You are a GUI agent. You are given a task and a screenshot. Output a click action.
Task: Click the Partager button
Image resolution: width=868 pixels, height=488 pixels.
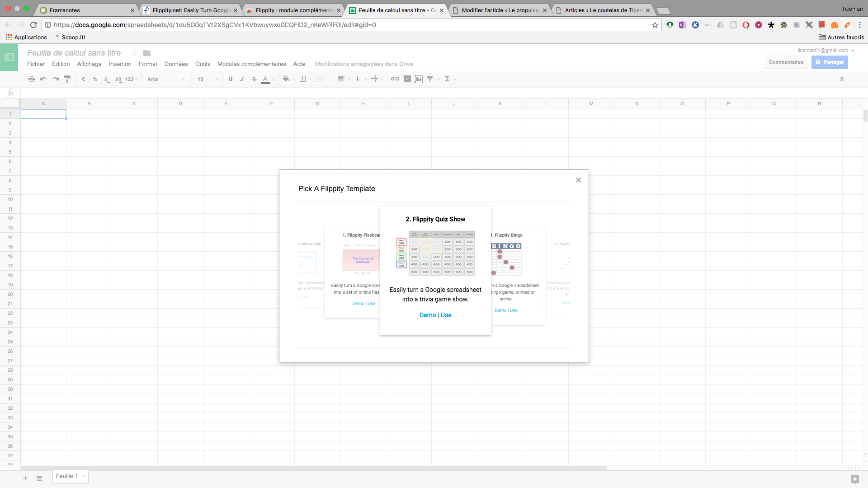click(x=830, y=62)
